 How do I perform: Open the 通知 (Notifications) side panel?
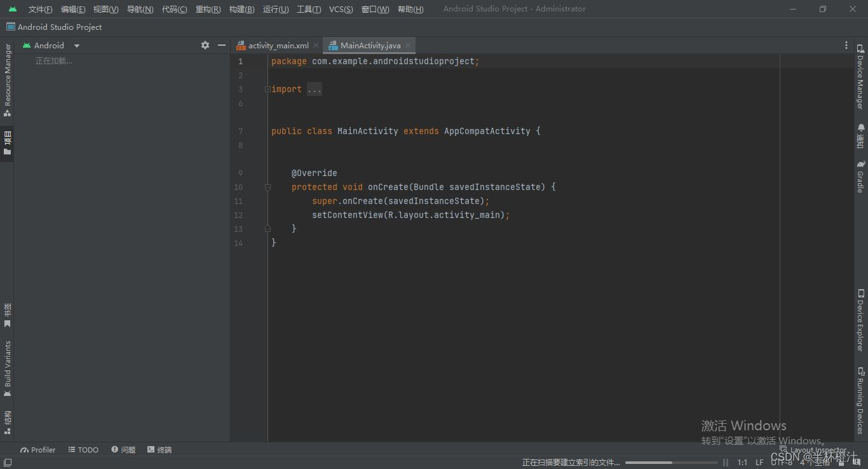point(860,136)
